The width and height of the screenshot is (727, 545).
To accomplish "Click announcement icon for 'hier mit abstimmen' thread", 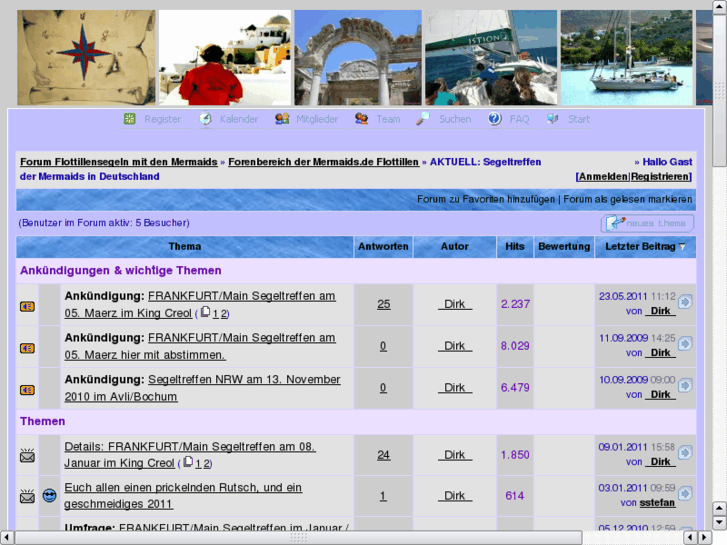I will click(x=27, y=348).
